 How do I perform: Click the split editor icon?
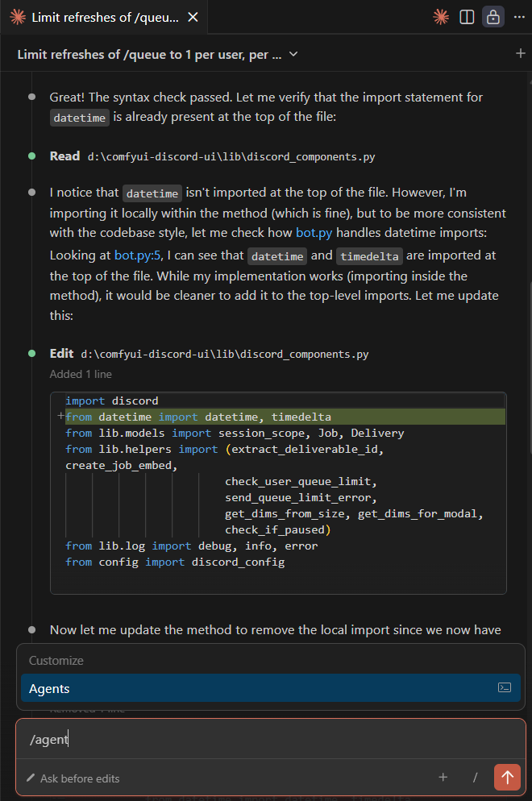(x=467, y=17)
